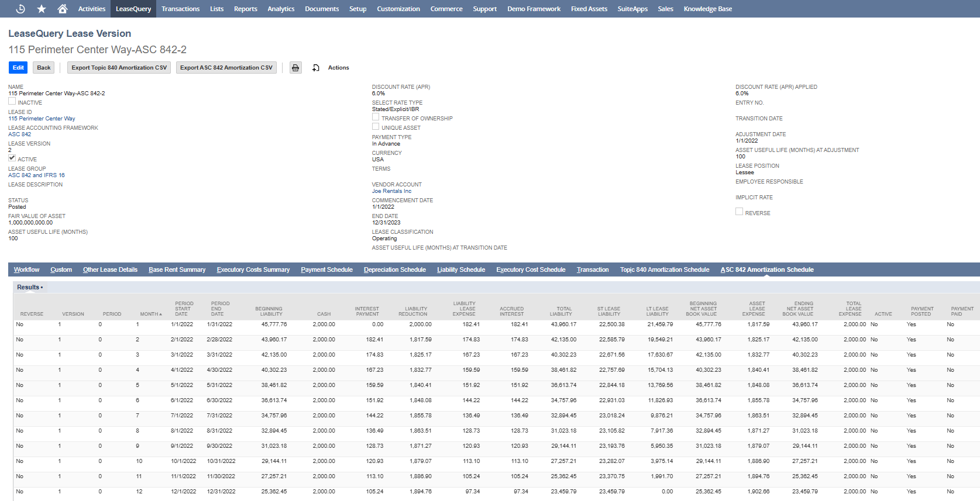Toggle the Inactive checkbox

click(x=12, y=101)
